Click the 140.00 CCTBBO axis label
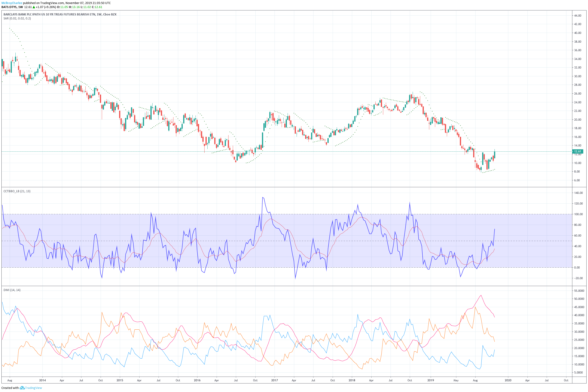Viewport: 588px width, 392px height. [x=579, y=193]
